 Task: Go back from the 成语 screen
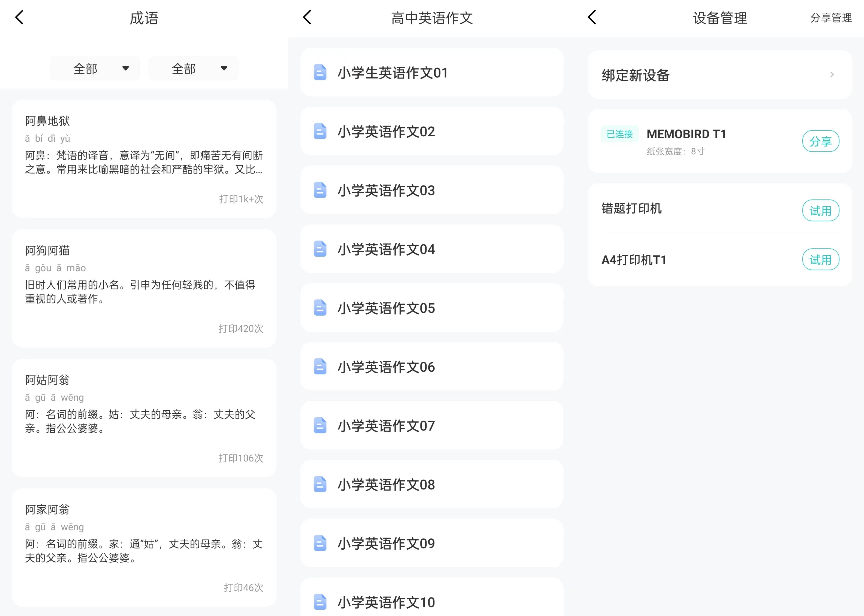[19, 17]
